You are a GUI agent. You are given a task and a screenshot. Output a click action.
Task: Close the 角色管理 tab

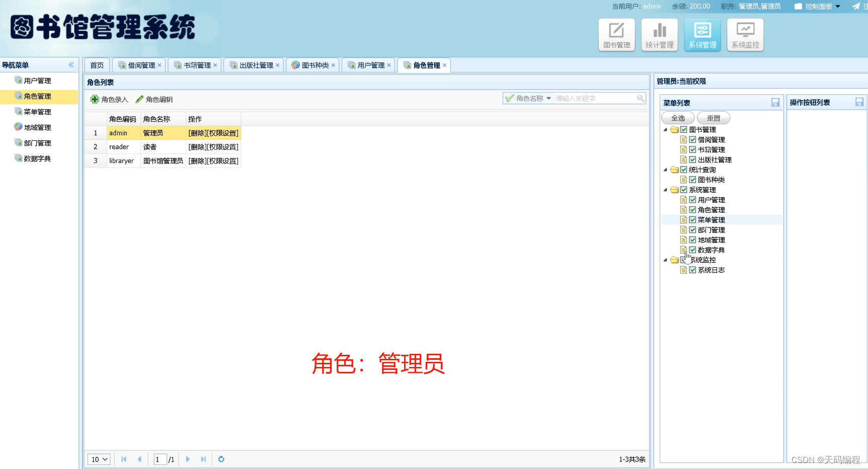pyautogui.click(x=445, y=65)
